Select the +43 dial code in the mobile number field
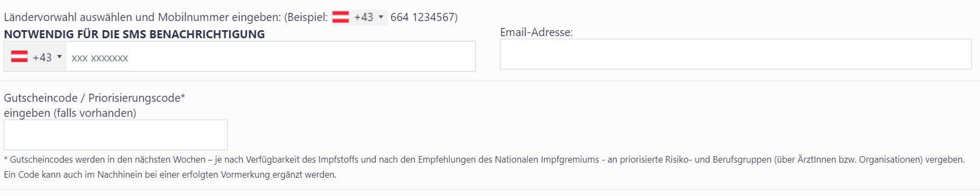This screenshot has height=196, width=980. [42, 57]
